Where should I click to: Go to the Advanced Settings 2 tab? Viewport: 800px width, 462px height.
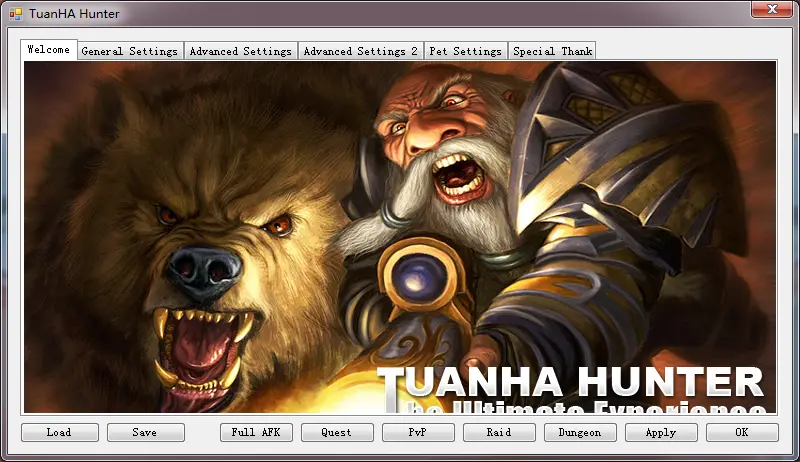pyautogui.click(x=361, y=51)
